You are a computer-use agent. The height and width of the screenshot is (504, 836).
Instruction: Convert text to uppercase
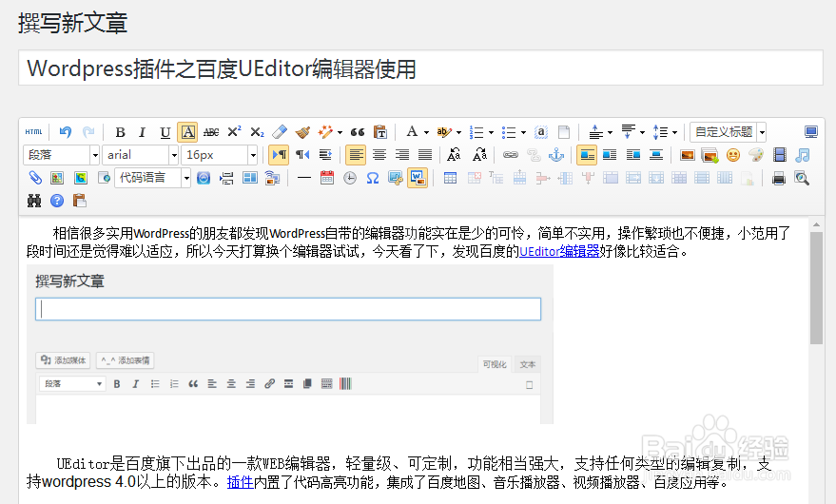454,155
